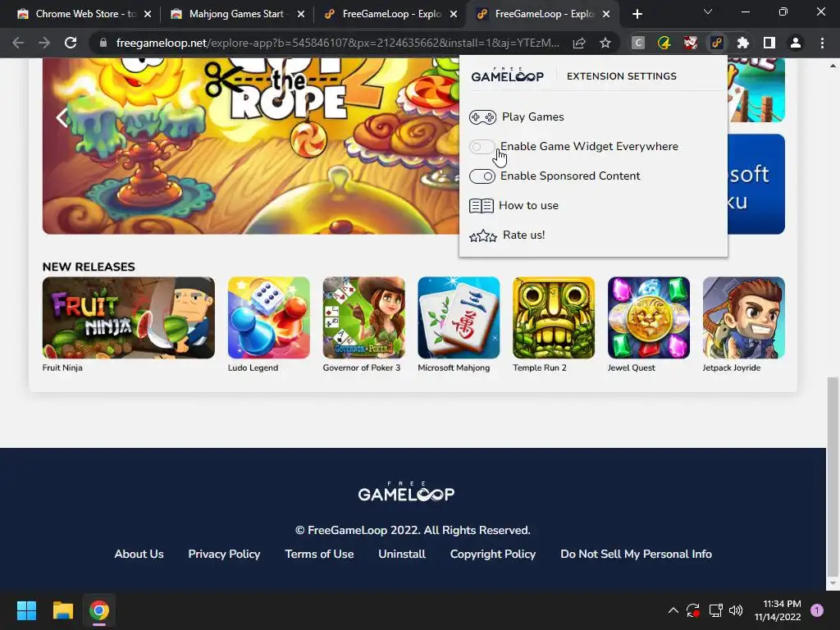
Task: Click the address bar URL
Action: click(337, 43)
